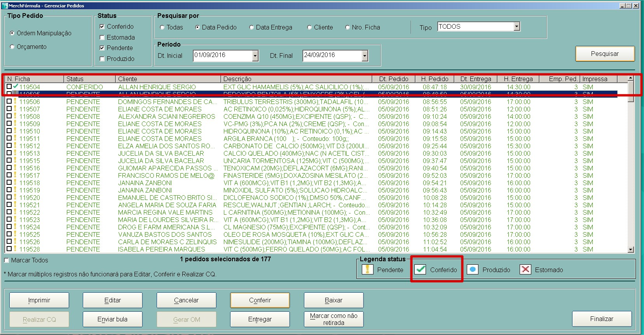Screen dimensions: 644x335
Task: Select the Orçamento radio button
Action: click(12, 47)
